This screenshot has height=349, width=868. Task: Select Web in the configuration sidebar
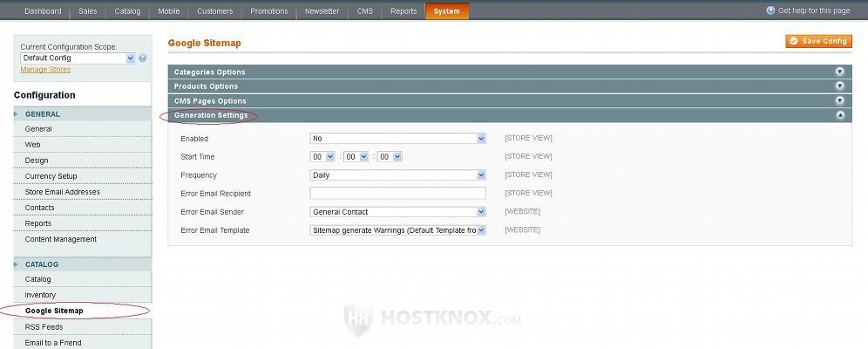pos(83,145)
